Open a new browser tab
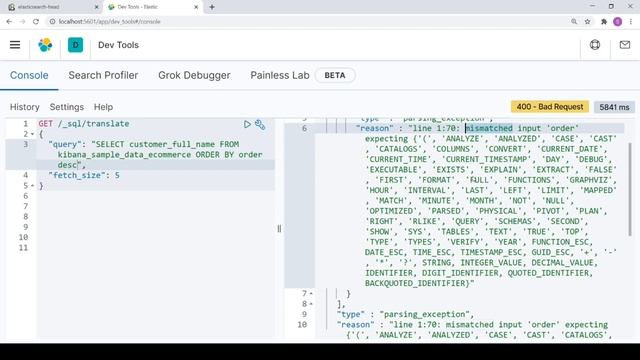 point(212,7)
